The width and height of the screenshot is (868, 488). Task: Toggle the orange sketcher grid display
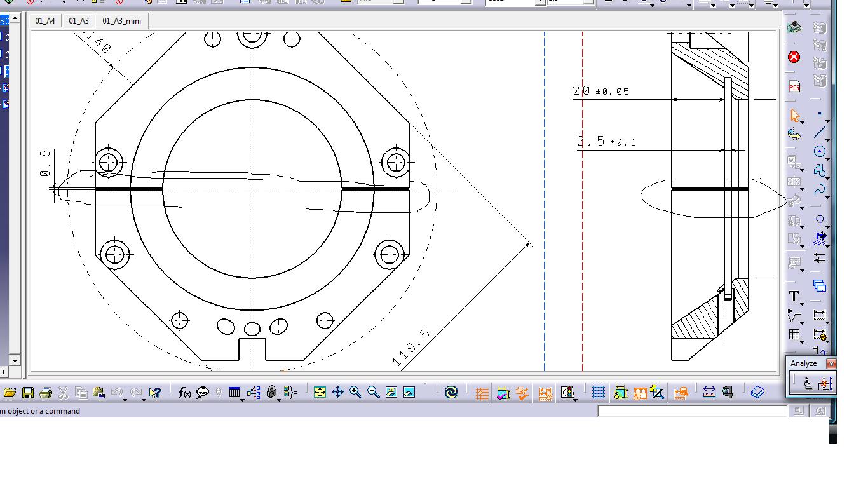click(x=482, y=393)
